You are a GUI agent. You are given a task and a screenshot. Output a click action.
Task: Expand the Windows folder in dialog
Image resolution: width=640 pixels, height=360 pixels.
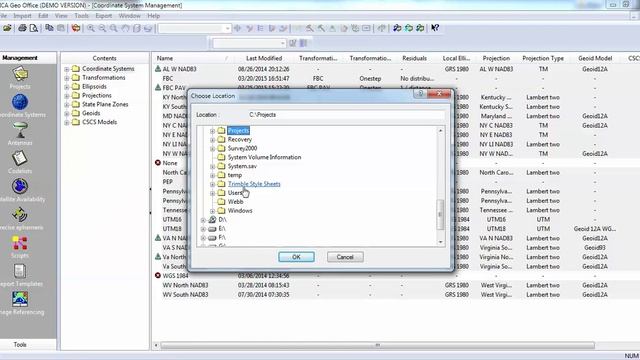pyautogui.click(x=212, y=211)
